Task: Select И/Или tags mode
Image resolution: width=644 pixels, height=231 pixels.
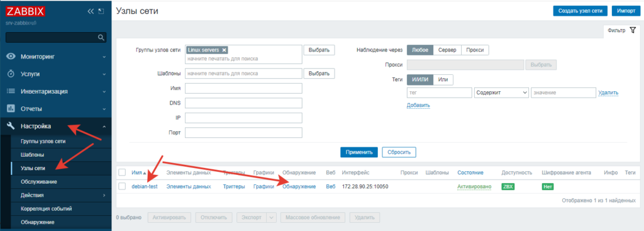Action: [419, 80]
